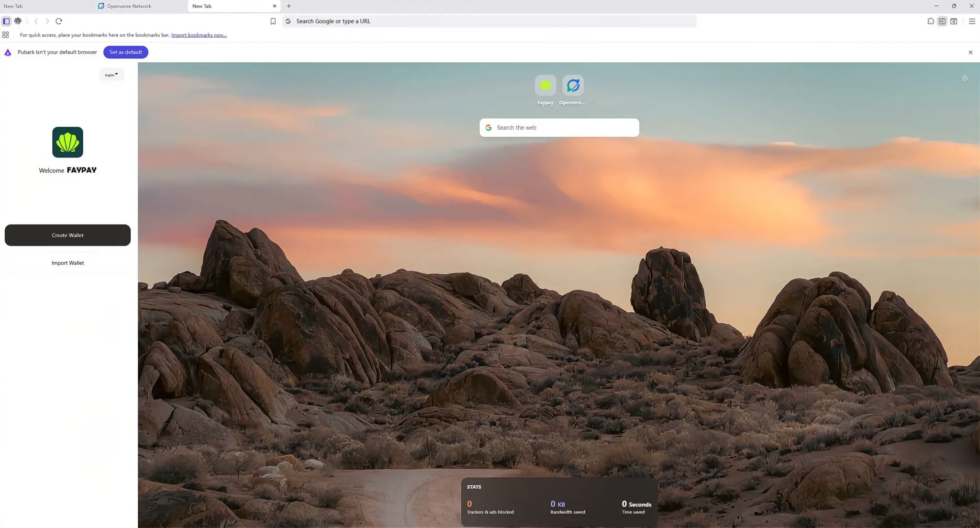
Task: Open the Faypay shortcut tile
Action: click(x=545, y=86)
